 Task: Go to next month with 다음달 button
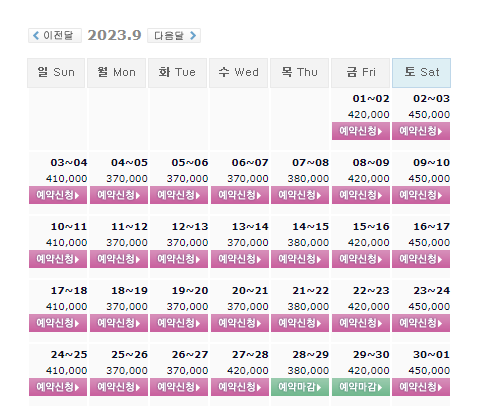point(174,35)
